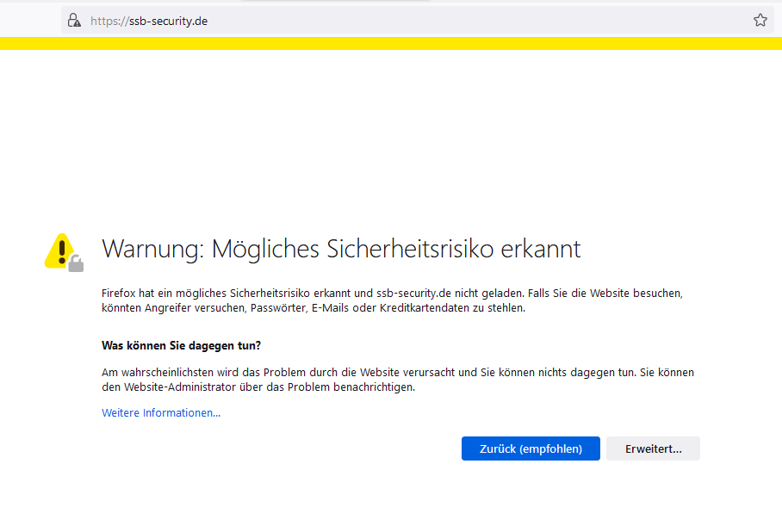782x532 pixels.
Task: Expand advanced details via Erweitert...
Action: [x=653, y=448]
